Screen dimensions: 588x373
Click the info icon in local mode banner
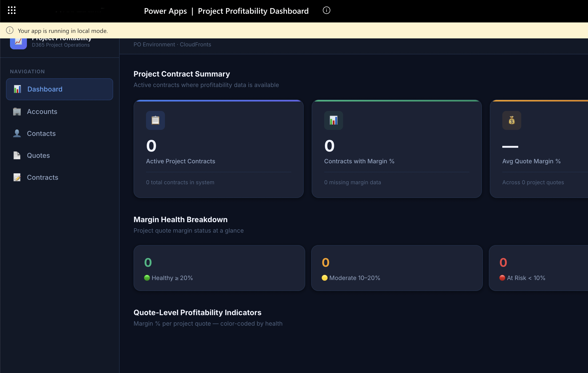10,30
